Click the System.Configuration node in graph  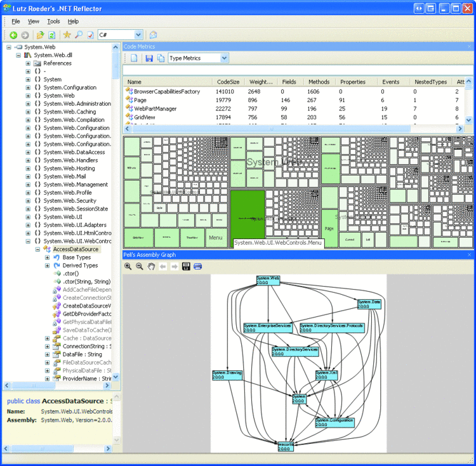(334, 423)
